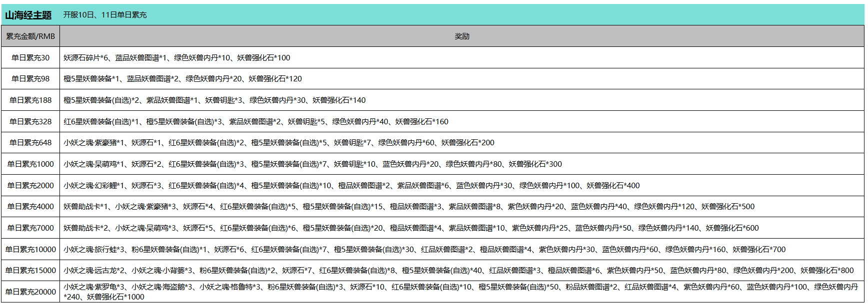Select the reward cell containing 小妖之魂·紫罗龟*3
Image resolution: width=868 pixels, height=307 pixels.
tap(460, 292)
